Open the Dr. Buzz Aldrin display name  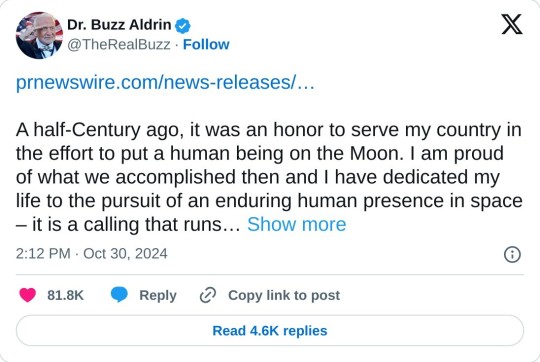point(119,25)
